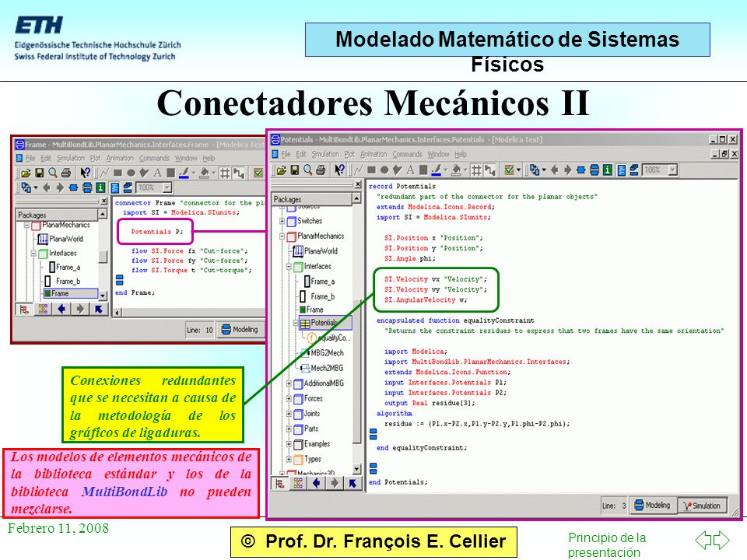
Task: Open recent models dropdown in Potentials toolbar
Action: point(544,170)
